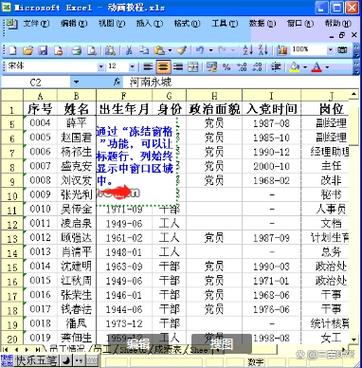This screenshot has height=368, width=362.
Task: Expand the Undo history dropdown arrow
Action: pos(211,51)
